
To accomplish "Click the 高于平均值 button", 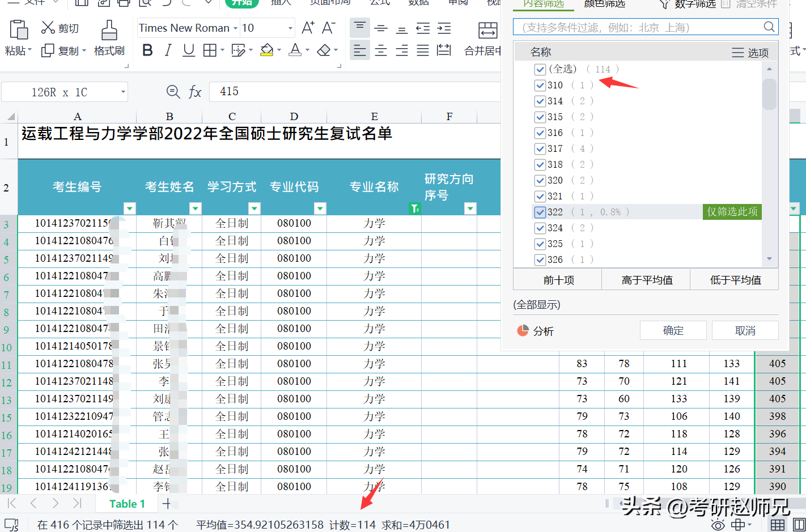I will click(647, 280).
